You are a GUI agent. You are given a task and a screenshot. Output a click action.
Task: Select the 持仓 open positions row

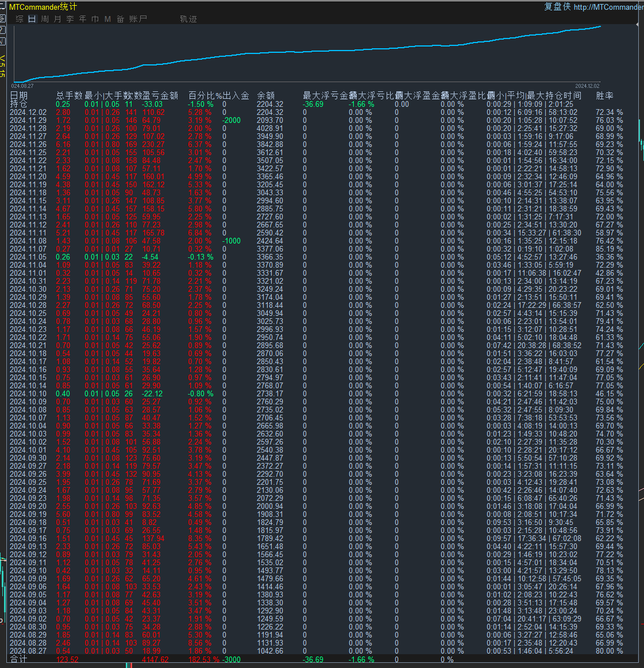click(x=18, y=104)
